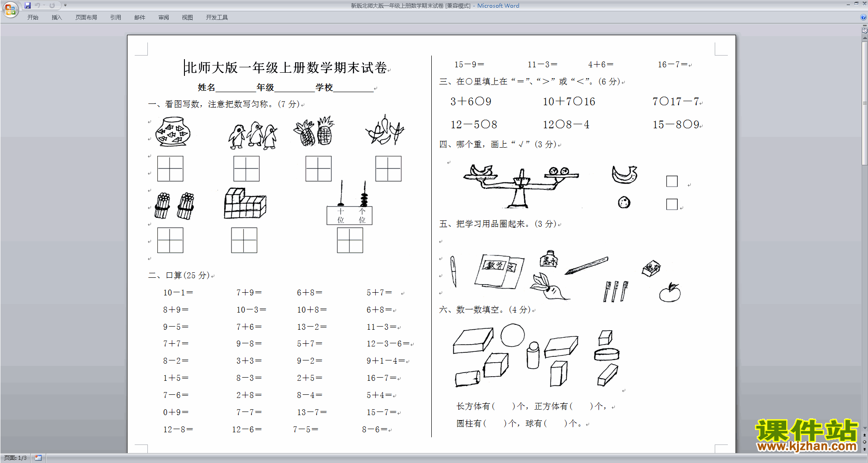Select the abacus 十位 个位 picture
Image resolution: width=868 pixels, height=463 pixels.
click(x=350, y=202)
